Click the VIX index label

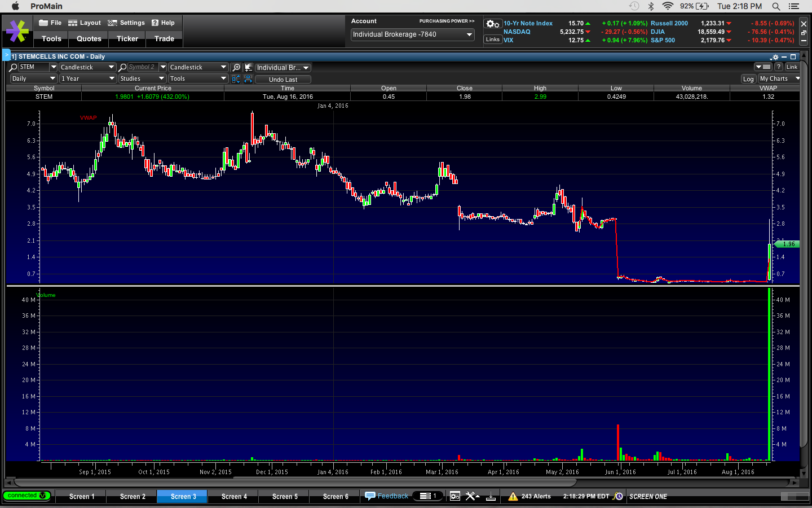coord(509,41)
